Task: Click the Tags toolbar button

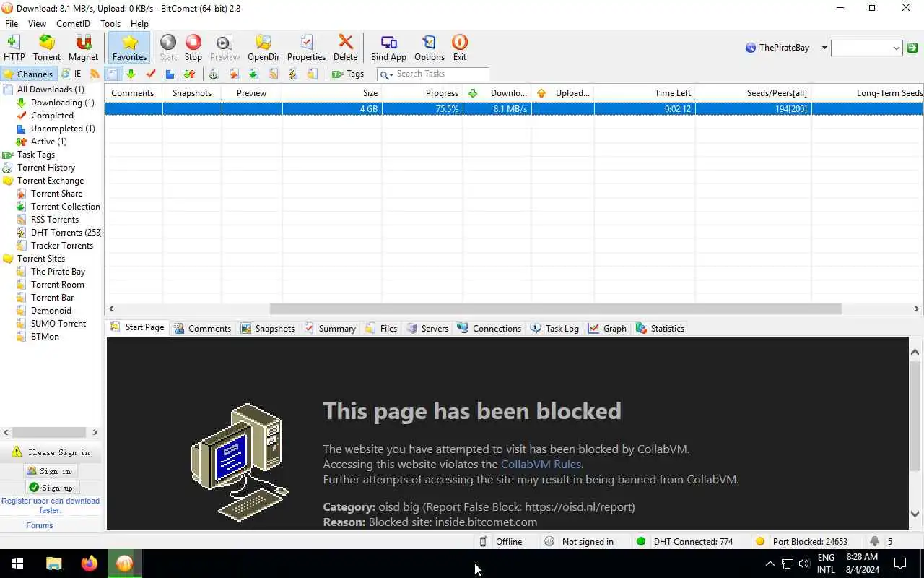Action: [x=348, y=74]
